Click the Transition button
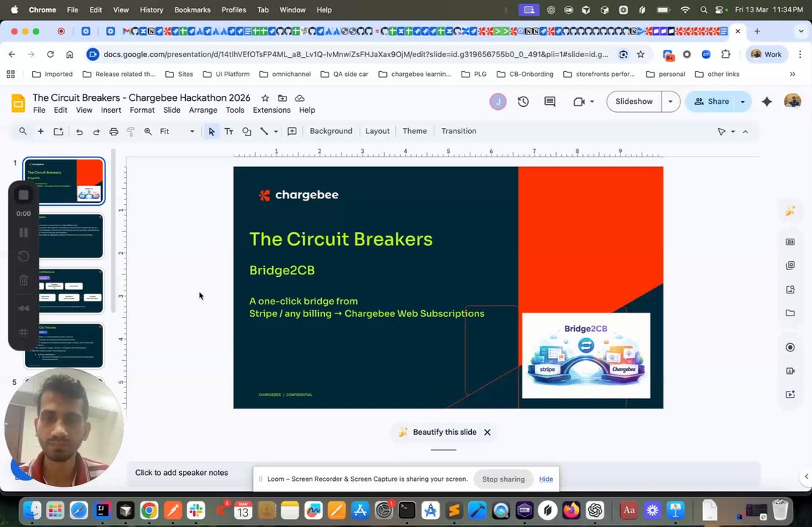This screenshot has height=527, width=812. pos(458,131)
